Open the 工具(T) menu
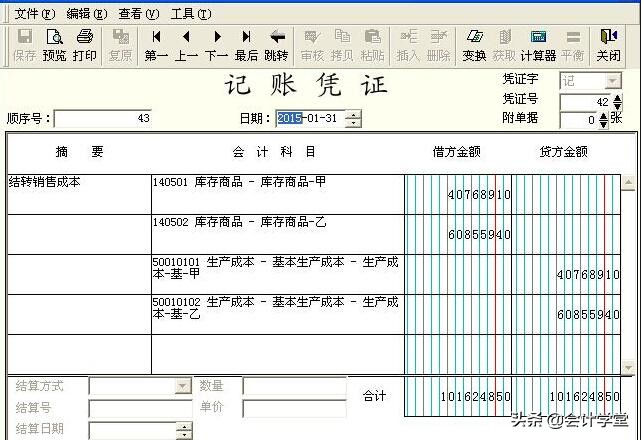The image size is (641, 440). pos(191,14)
